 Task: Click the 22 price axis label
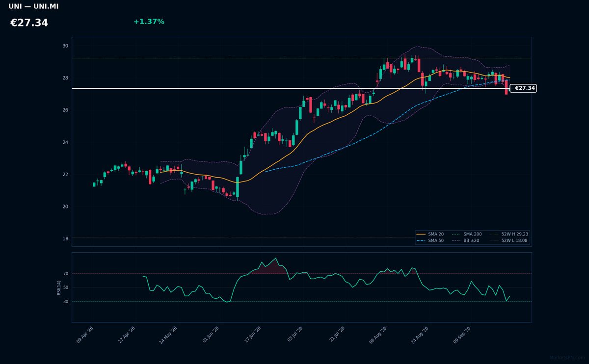pos(65,175)
